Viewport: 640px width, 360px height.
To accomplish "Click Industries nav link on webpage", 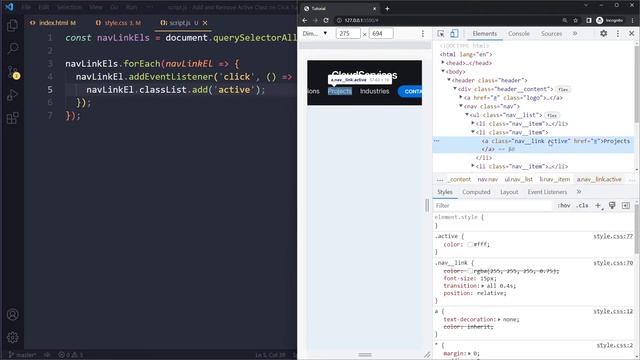I will tap(374, 91).
